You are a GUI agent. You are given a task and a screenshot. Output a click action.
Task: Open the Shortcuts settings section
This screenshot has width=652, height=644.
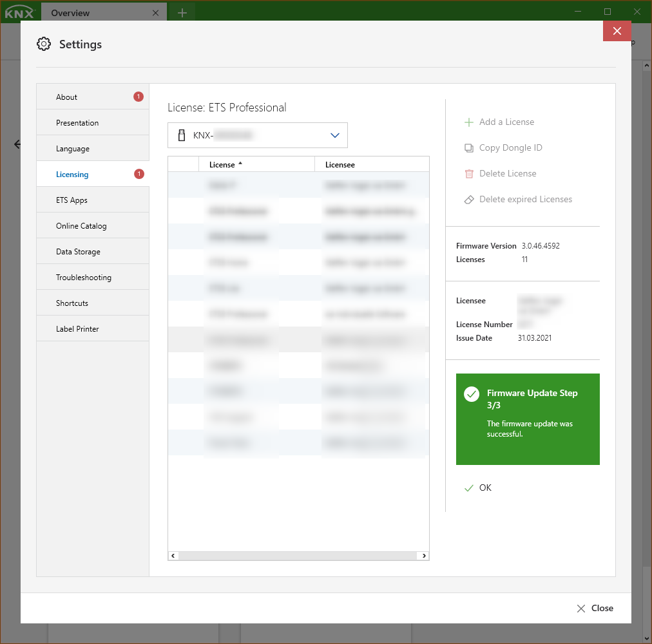tap(93, 303)
